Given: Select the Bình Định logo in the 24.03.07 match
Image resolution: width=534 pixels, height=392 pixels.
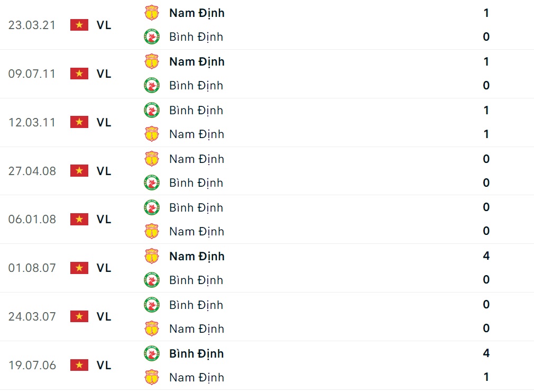Looking at the screenshot, I should 152,305.
